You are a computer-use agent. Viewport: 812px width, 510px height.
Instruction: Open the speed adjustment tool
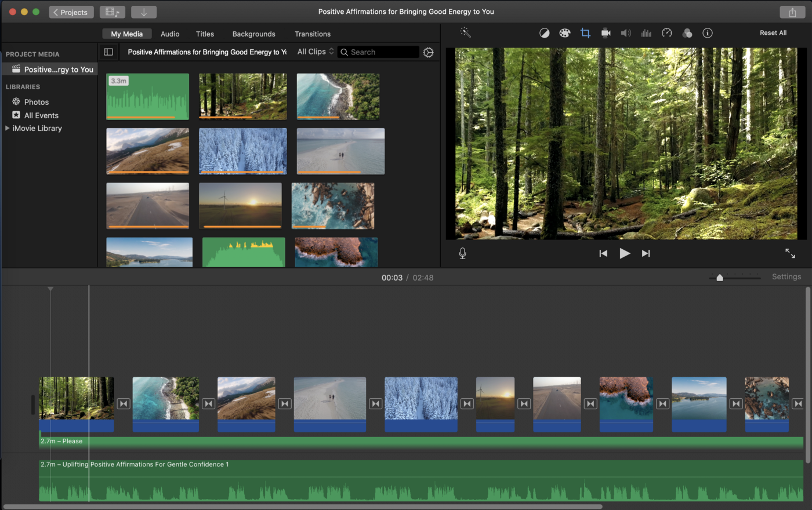667,33
